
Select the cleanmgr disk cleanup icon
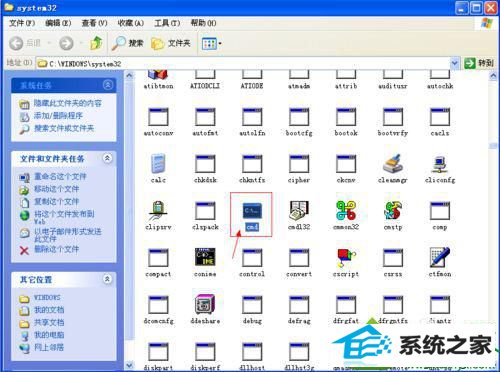click(393, 163)
